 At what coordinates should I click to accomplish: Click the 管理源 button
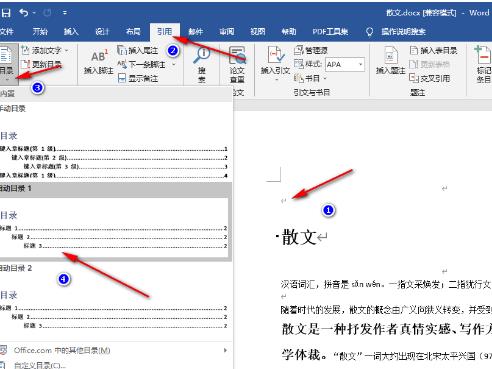[x=311, y=51]
